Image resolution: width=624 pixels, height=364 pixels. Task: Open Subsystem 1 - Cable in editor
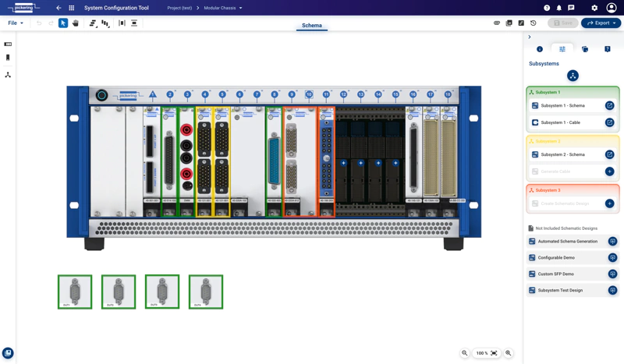(609, 122)
